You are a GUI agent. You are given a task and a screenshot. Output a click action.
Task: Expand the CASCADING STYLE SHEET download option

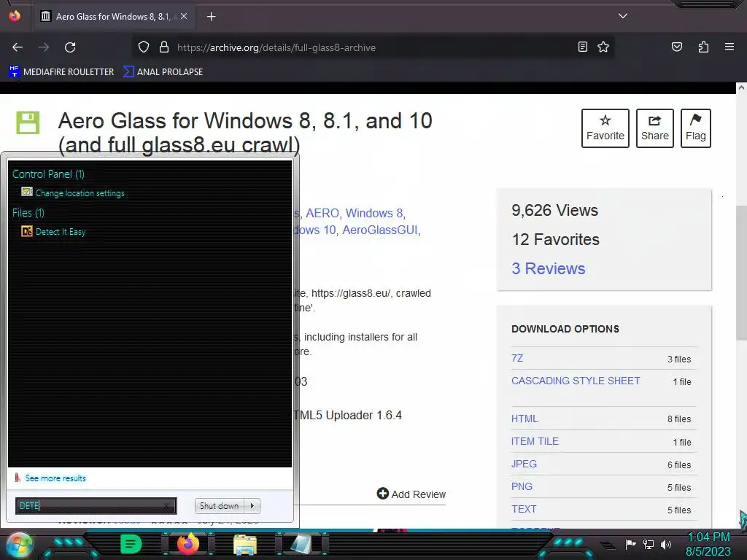[x=576, y=381]
